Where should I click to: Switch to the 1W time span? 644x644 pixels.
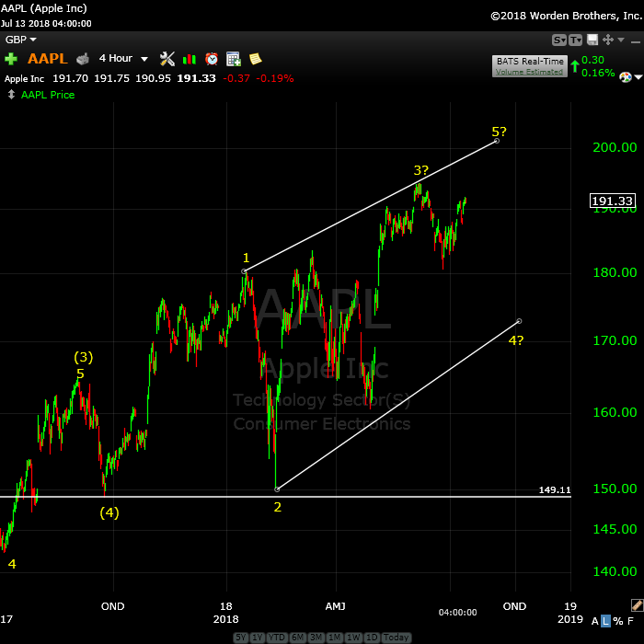click(352, 638)
